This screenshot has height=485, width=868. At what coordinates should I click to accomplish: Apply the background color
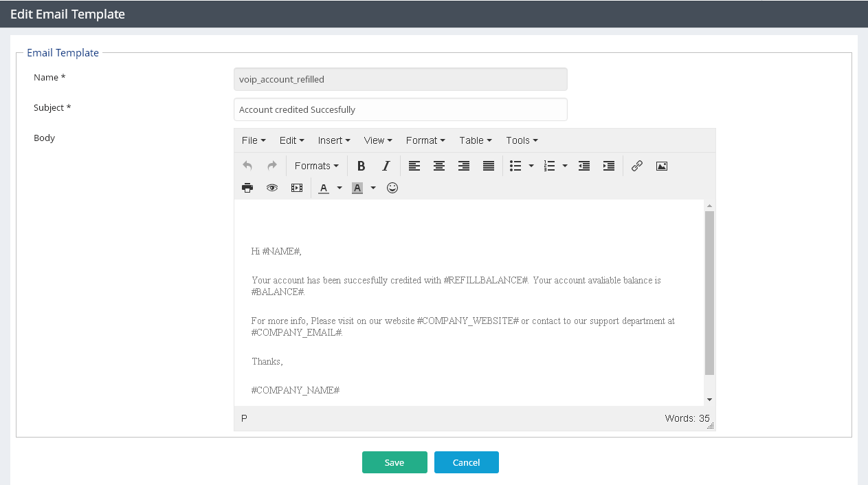point(357,188)
